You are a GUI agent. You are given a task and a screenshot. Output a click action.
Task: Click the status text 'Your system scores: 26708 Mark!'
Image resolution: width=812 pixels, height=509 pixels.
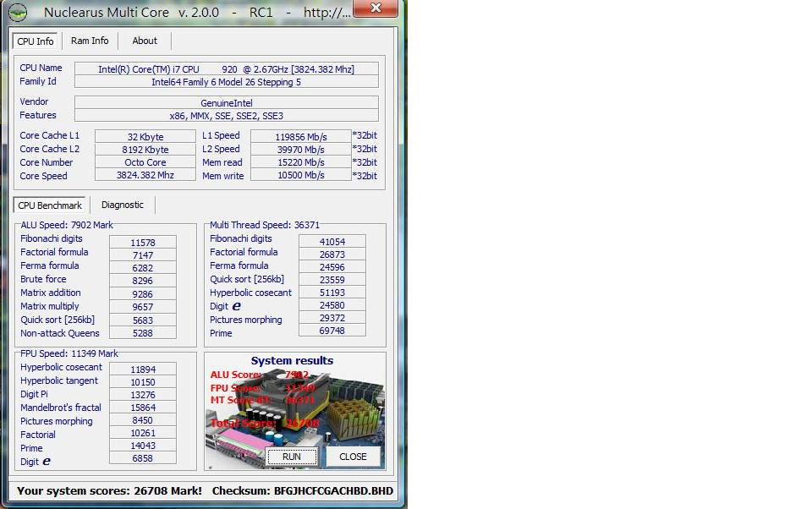coord(109,490)
